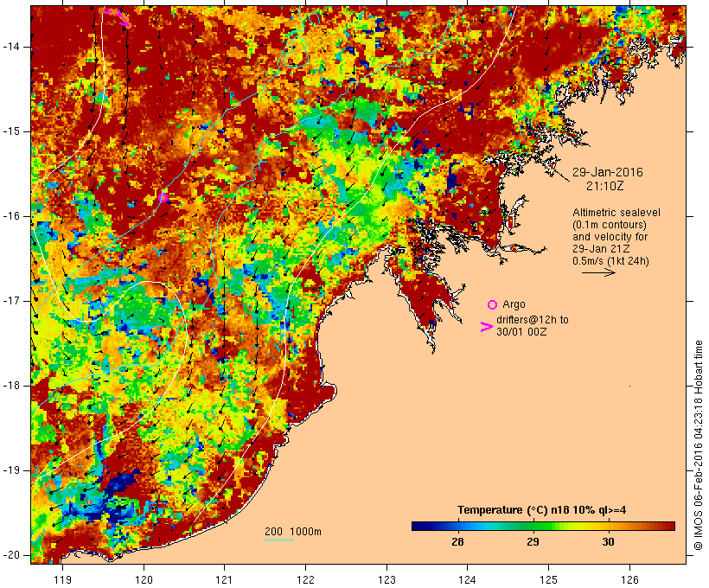Click the latitude label '-20'

click(x=10, y=555)
